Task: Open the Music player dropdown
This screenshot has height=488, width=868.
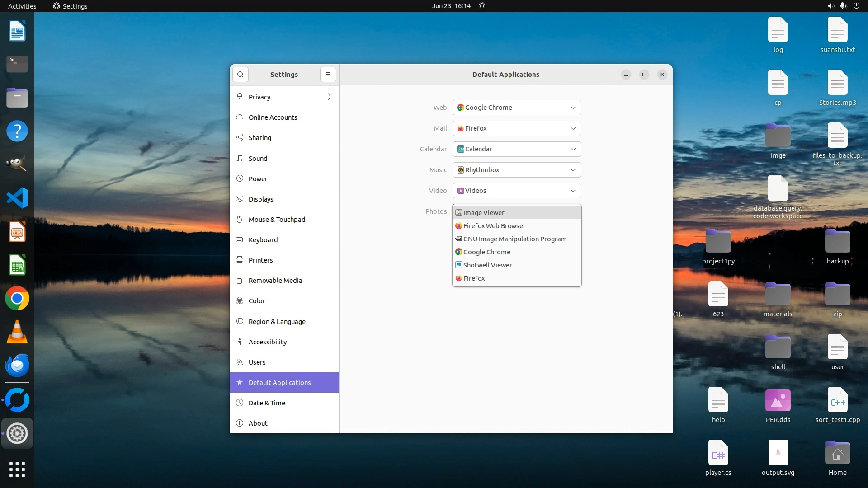Action: point(517,170)
